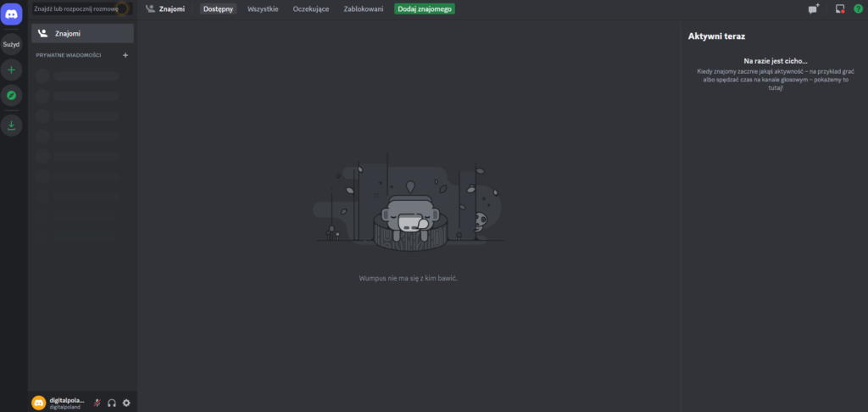Click Aktywni teraz heading
The width and height of the screenshot is (868, 412).
(716, 36)
